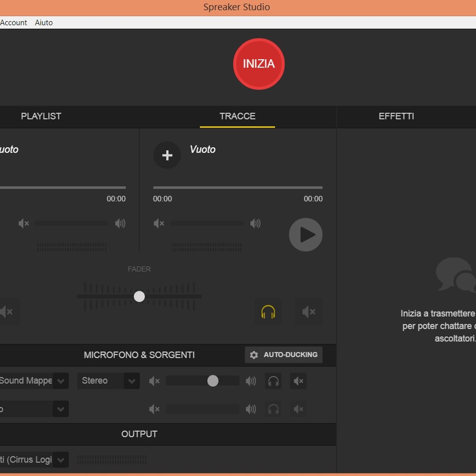
Task: Click the MICROFONO & SORGENTI heading
Action: [139, 355]
